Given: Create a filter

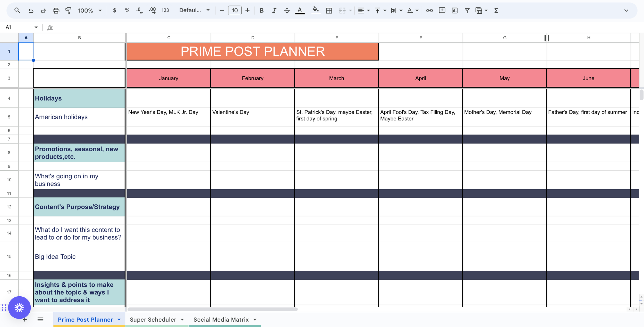Looking at the screenshot, I should click(x=467, y=10).
